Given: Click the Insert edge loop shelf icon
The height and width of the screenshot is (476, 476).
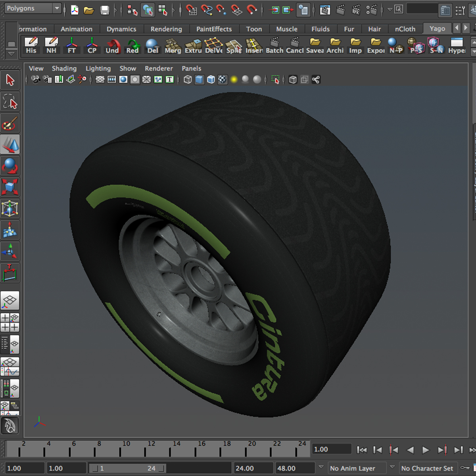Looking at the screenshot, I should point(254,46).
